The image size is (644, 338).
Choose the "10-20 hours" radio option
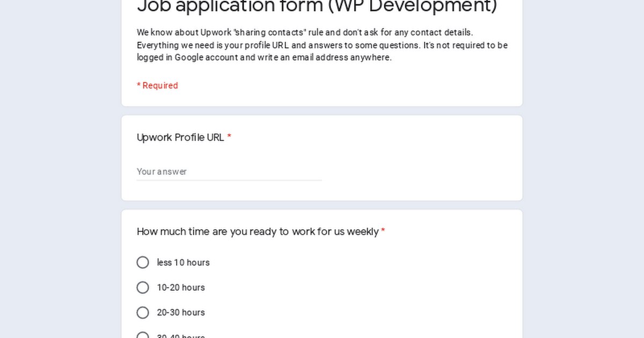click(143, 288)
